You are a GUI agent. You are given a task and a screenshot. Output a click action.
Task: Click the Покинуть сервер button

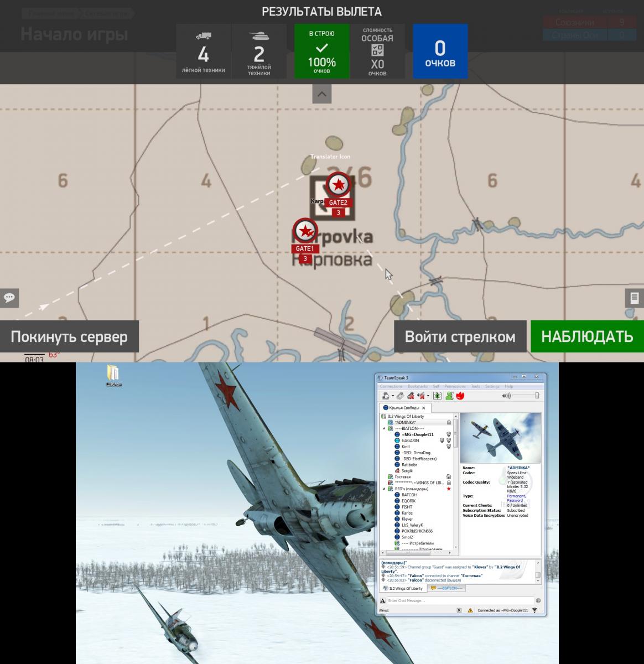point(69,336)
